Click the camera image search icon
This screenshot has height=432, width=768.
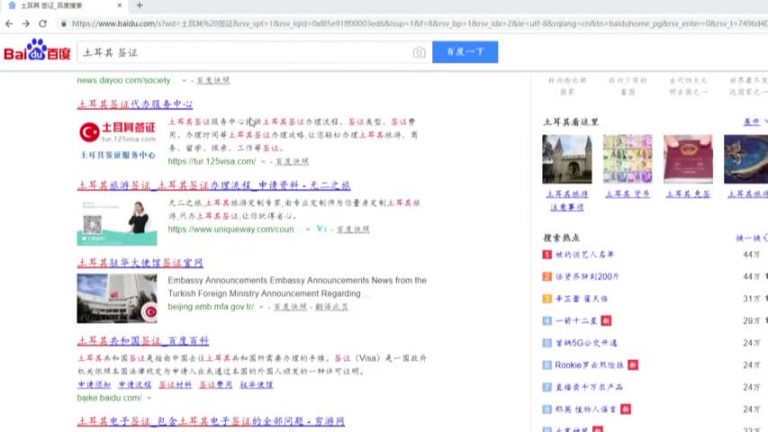[x=419, y=52]
